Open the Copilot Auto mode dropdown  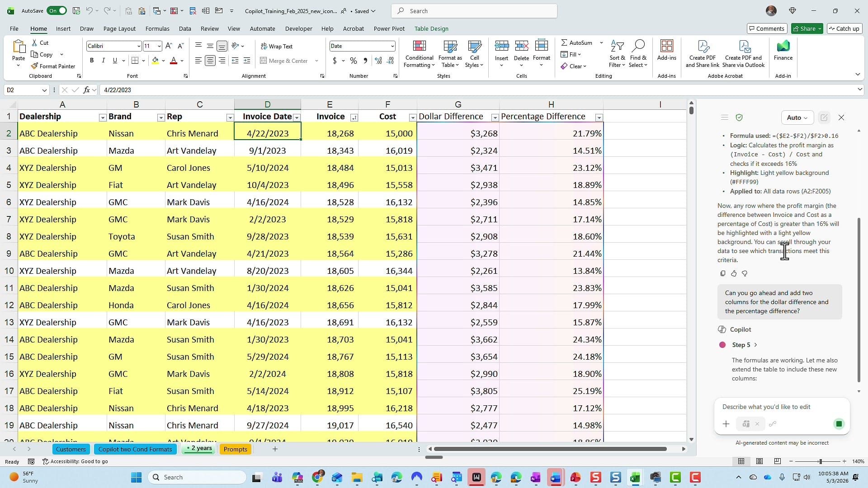click(x=797, y=117)
